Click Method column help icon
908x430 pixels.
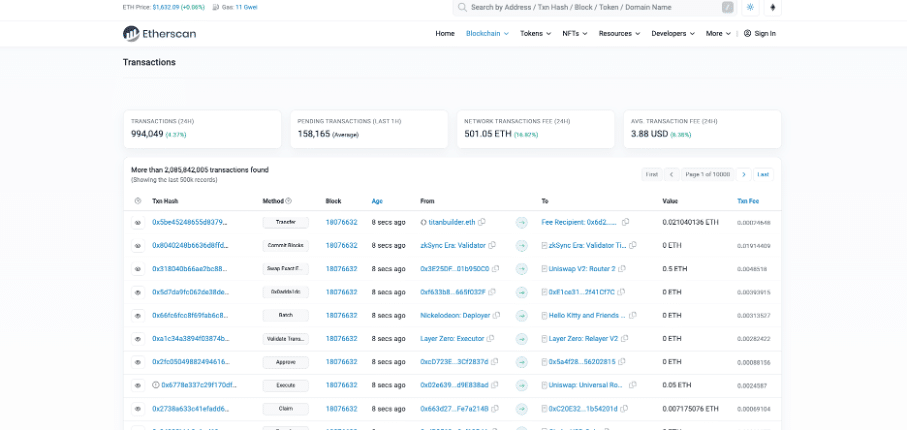(x=288, y=201)
